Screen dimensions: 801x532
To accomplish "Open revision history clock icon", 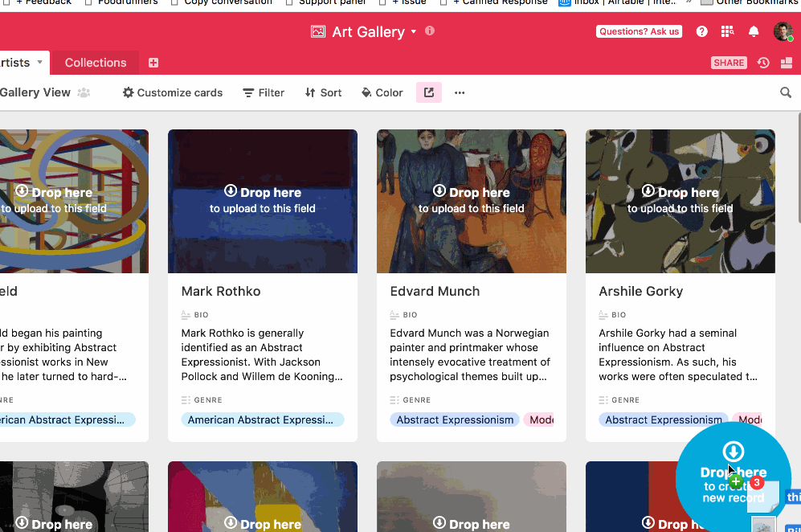I will 763,63.
